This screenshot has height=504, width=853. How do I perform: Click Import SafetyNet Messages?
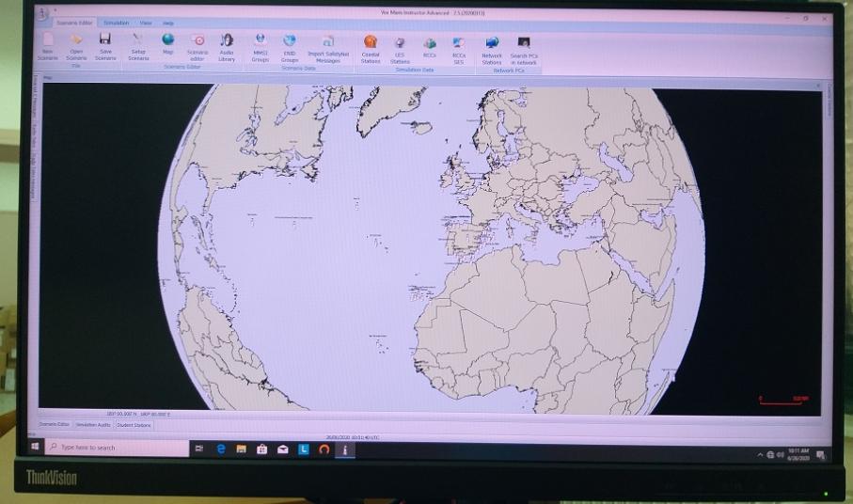(x=328, y=42)
